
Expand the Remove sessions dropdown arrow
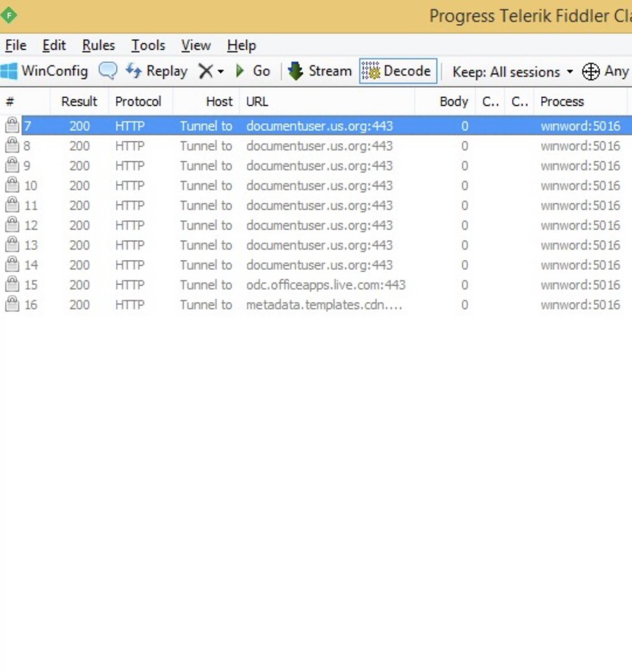tap(221, 72)
